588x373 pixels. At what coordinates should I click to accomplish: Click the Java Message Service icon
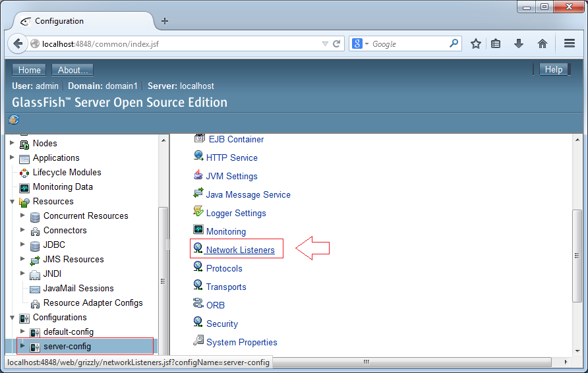point(198,192)
